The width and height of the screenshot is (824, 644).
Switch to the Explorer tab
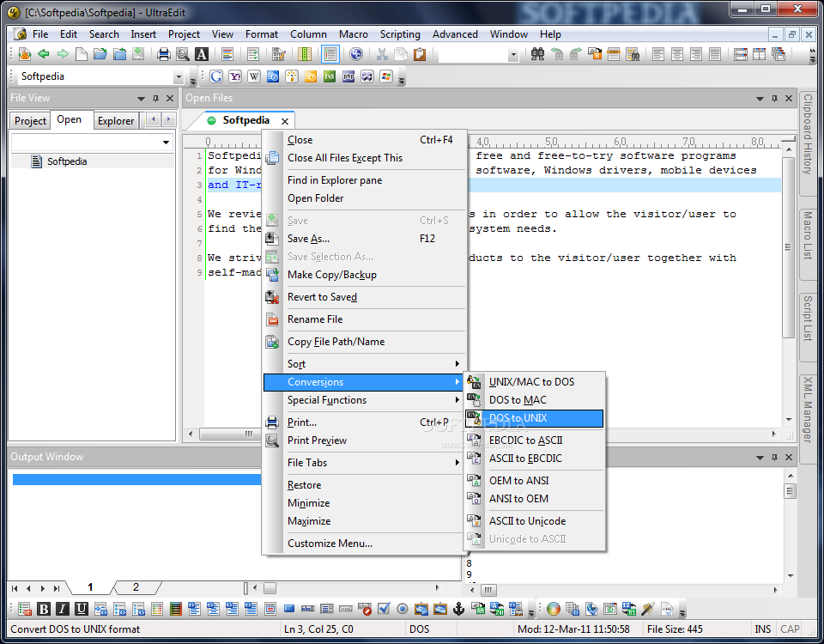(116, 121)
